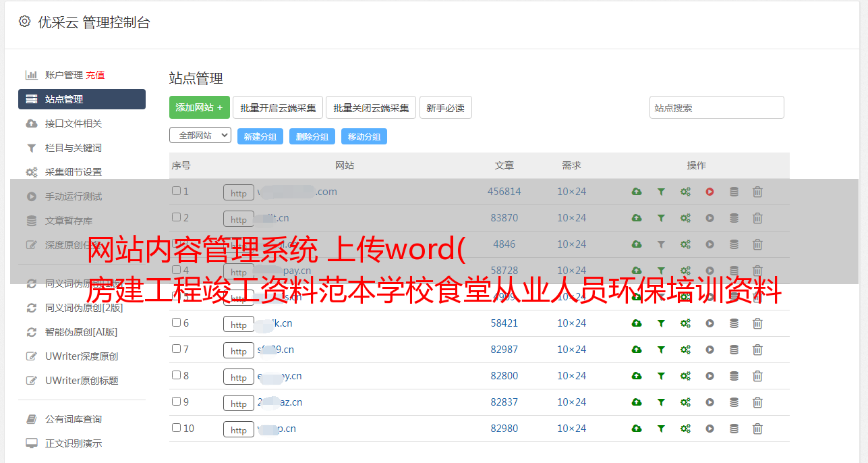
Task: Open database icon in row 7
Action: click(x=734, y=350)
